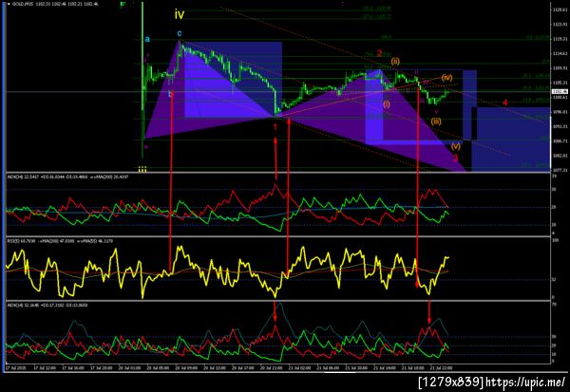Click the '21 Jul 02:00' time axis label

point(299,367)
